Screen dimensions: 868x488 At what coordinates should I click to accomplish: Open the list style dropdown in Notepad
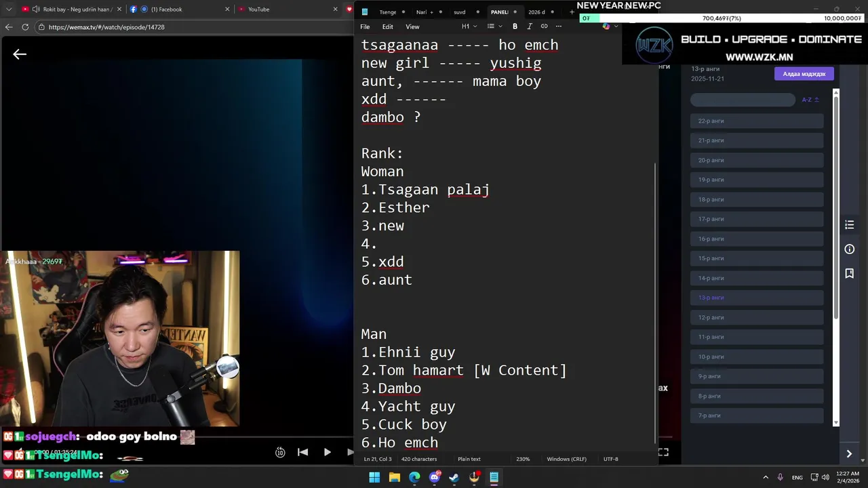(494, 26)
